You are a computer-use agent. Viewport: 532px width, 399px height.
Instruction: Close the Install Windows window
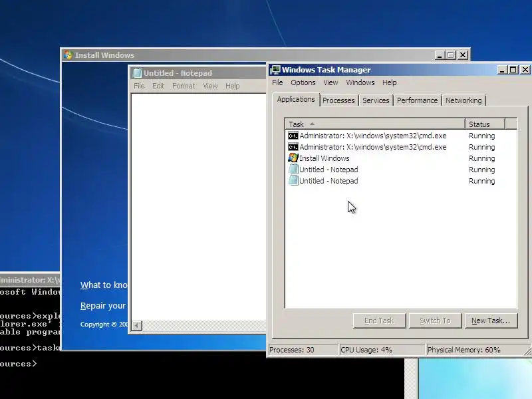(463, 55)
